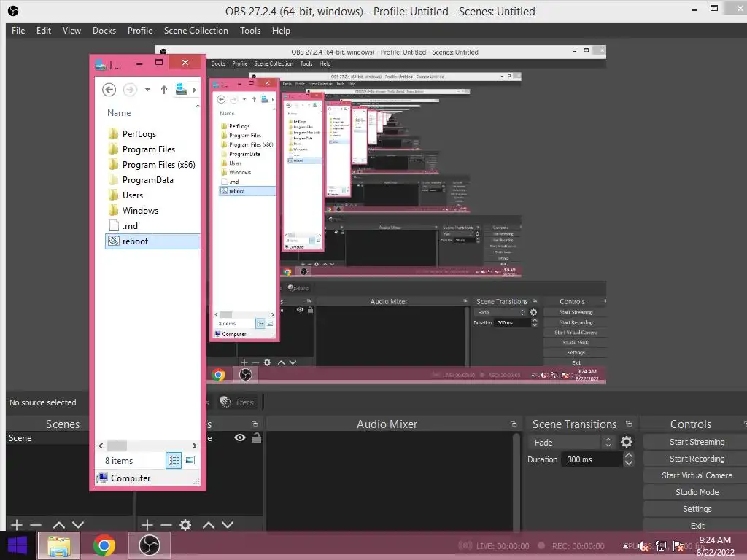Screen dimensions: 747x560
Task: Open source properties gear icon
Action: pyautogui.click(x=185, y=525)
